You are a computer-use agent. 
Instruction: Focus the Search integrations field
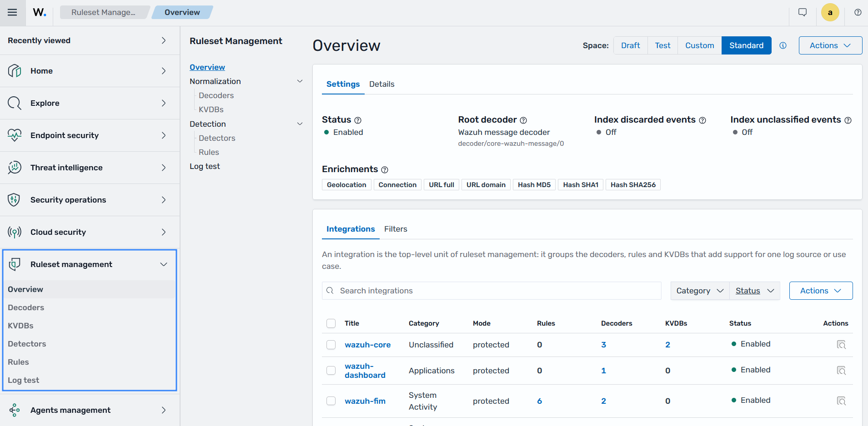point(492,291)
